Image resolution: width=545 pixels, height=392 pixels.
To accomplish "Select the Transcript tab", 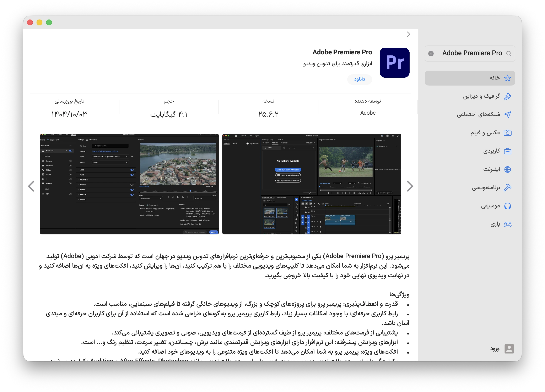I will coord(266,143).
